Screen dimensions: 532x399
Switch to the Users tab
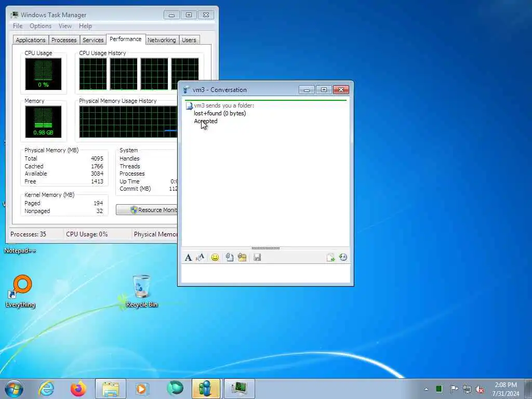tap(189, 40)
